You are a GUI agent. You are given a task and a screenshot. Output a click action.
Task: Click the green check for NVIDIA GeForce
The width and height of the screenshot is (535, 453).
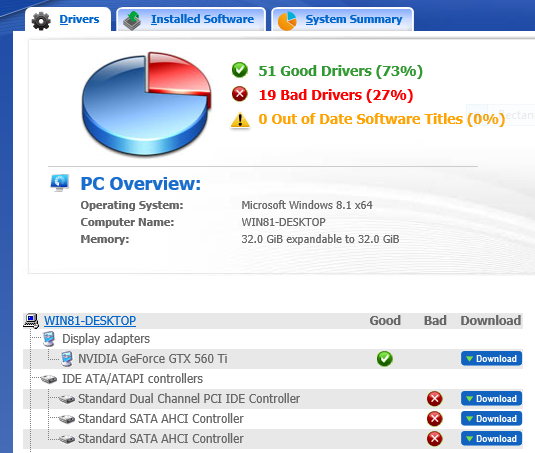(385, 359)
